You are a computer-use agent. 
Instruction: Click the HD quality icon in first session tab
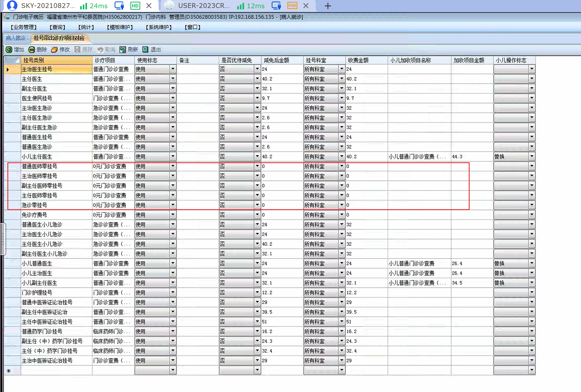135,6
